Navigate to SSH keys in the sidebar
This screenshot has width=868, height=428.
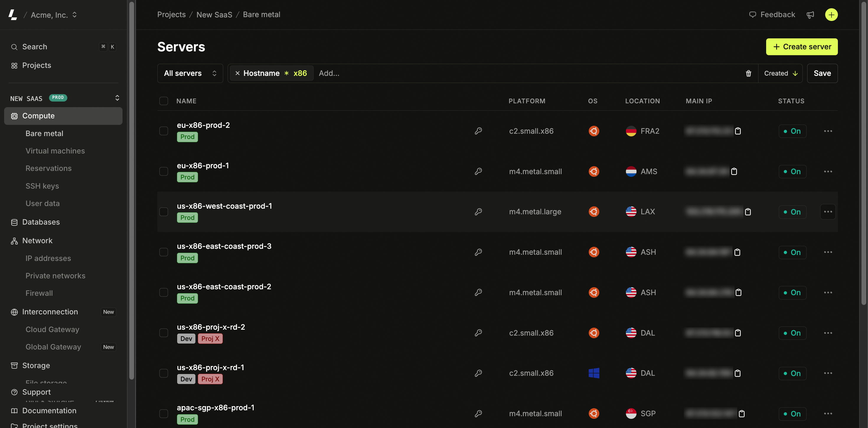pos(43,186)
